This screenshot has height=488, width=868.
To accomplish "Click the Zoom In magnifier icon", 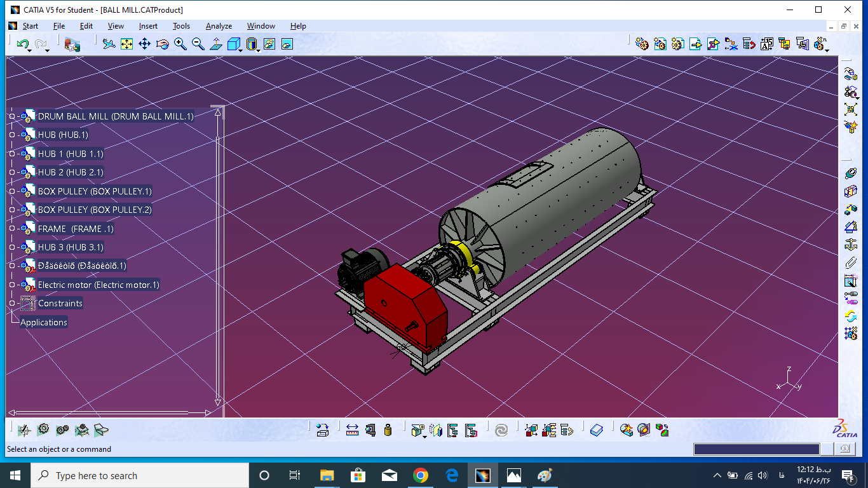I will tap(180, 44).
